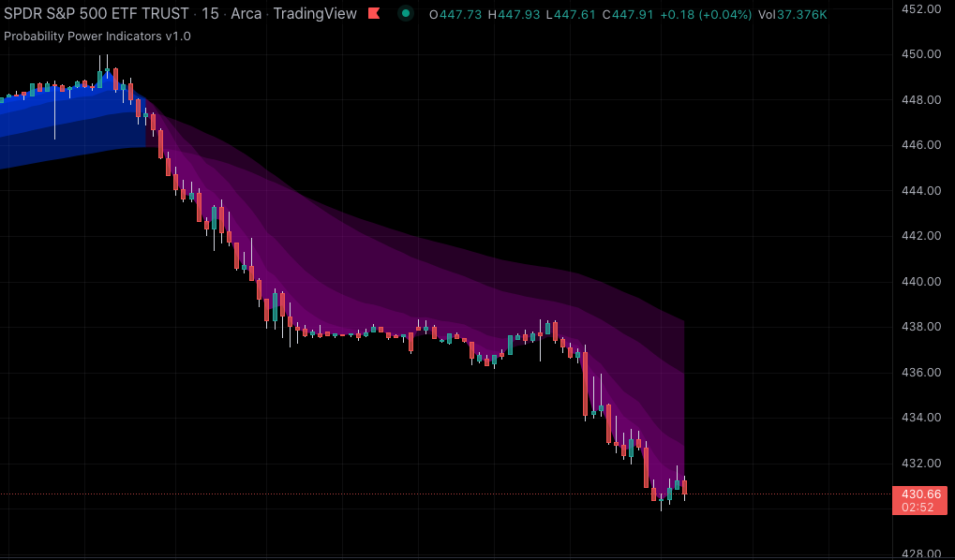Click the red 430.66 current price label

pos(920,494)
